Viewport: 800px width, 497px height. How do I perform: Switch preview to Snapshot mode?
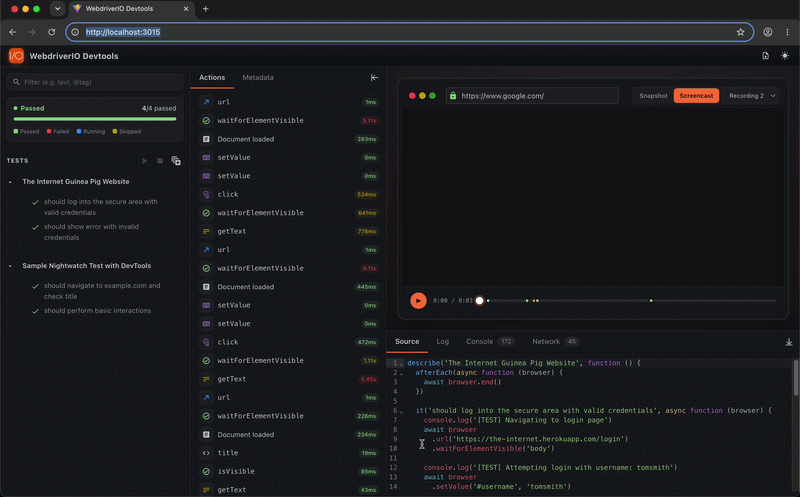(653, 95)
